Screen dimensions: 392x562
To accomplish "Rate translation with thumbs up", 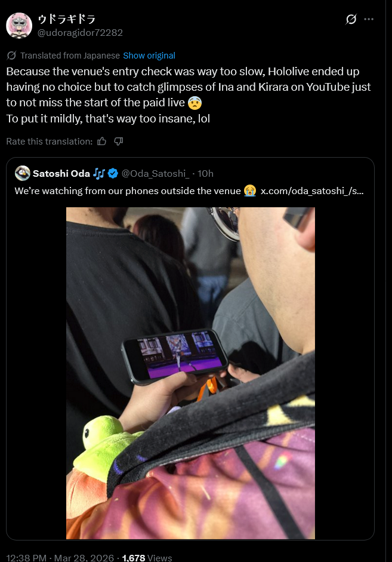I will (101, 141).
